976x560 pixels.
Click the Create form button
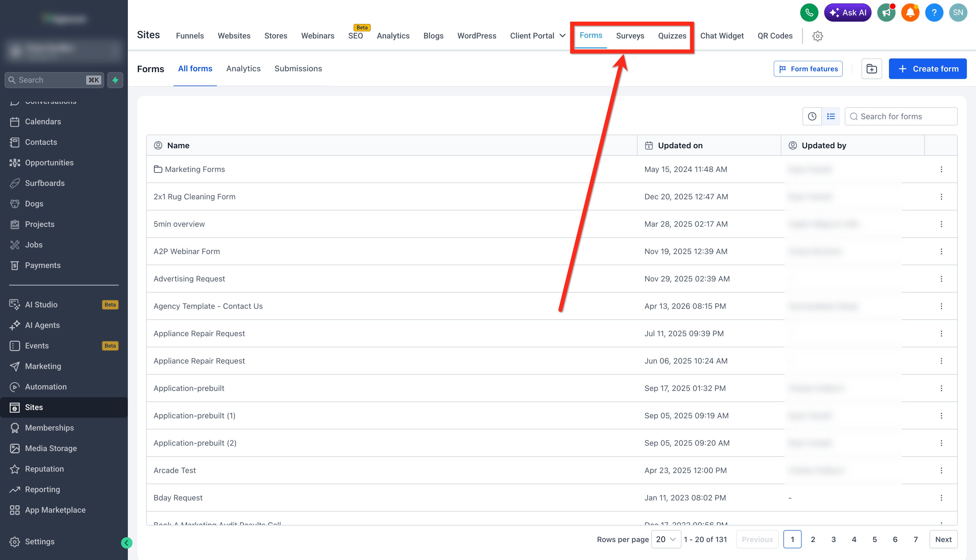[x=927, y=69]
